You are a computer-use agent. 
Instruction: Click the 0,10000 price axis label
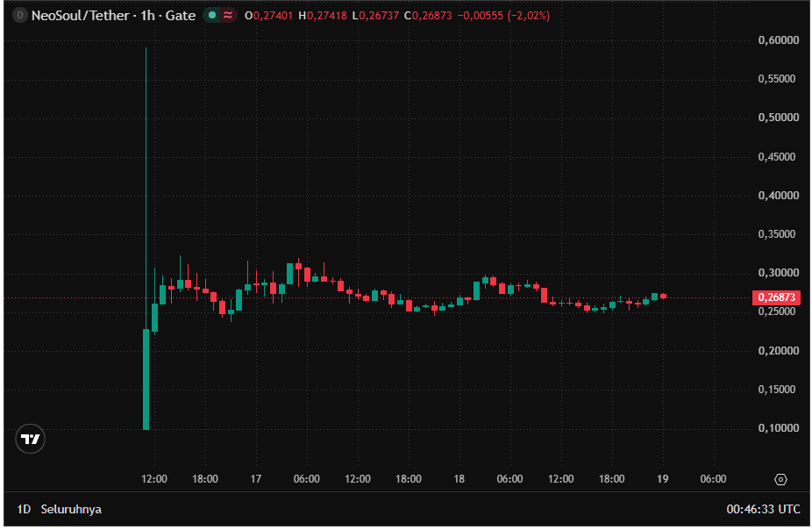tap(779, 428)
